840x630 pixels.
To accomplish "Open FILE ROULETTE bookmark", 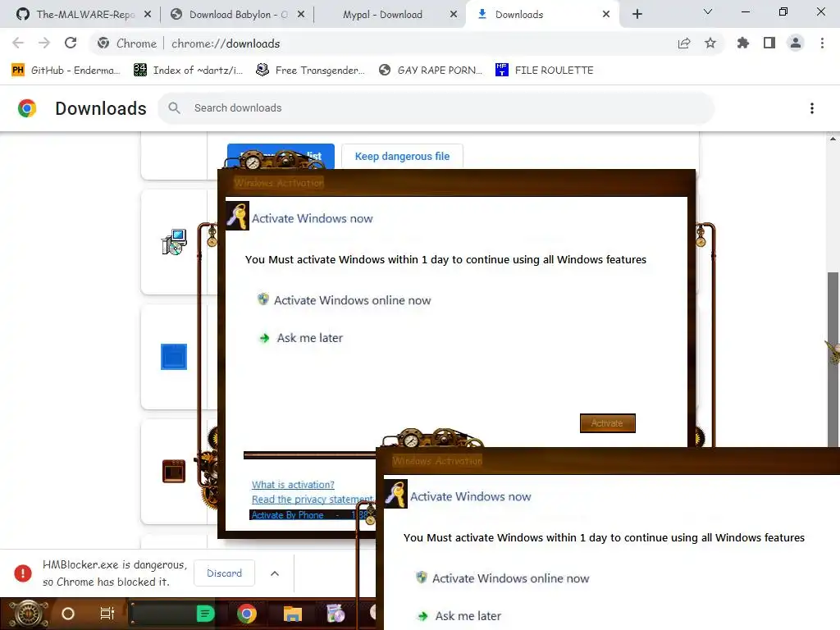I will pyautogui.click(x=545, y=71).
